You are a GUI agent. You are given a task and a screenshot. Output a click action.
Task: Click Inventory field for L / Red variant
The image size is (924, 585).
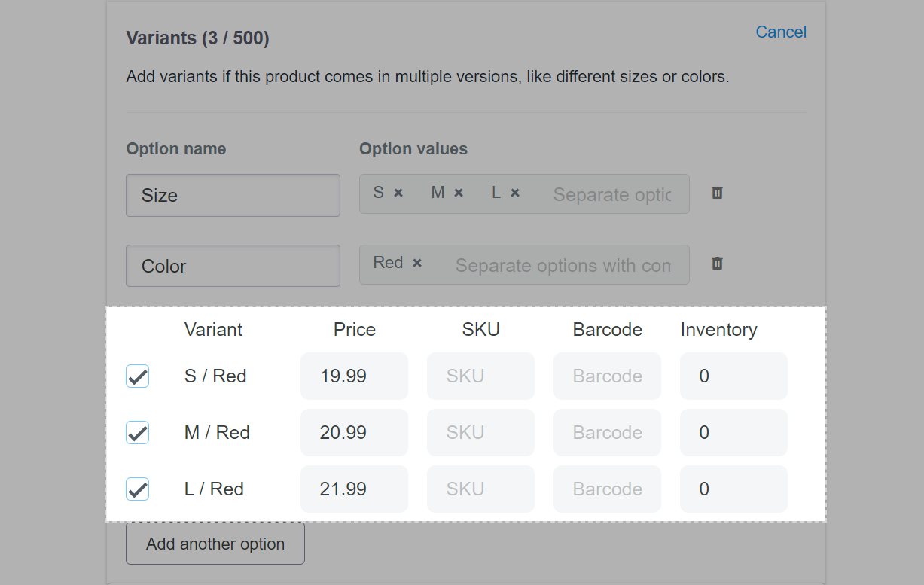tap(733, 489)
